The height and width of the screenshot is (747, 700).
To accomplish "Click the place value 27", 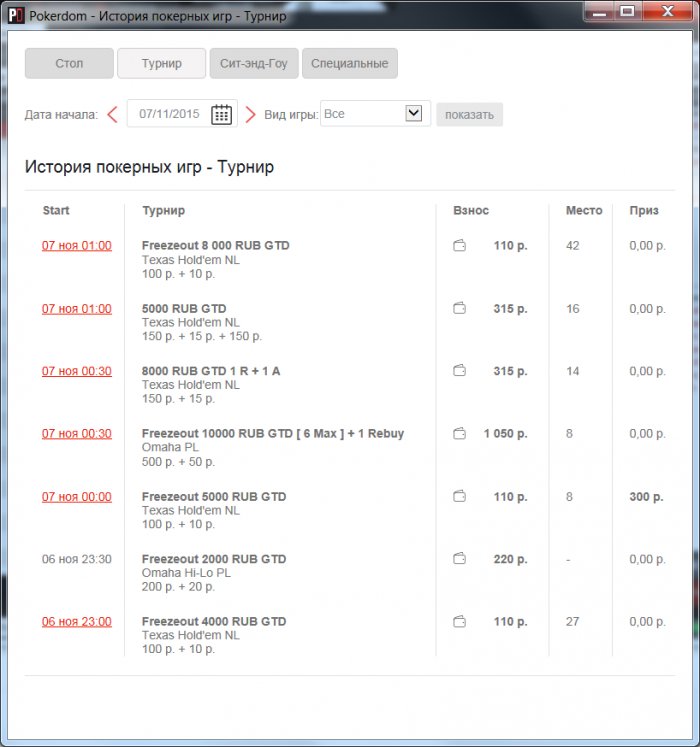I will pos(572,621).
